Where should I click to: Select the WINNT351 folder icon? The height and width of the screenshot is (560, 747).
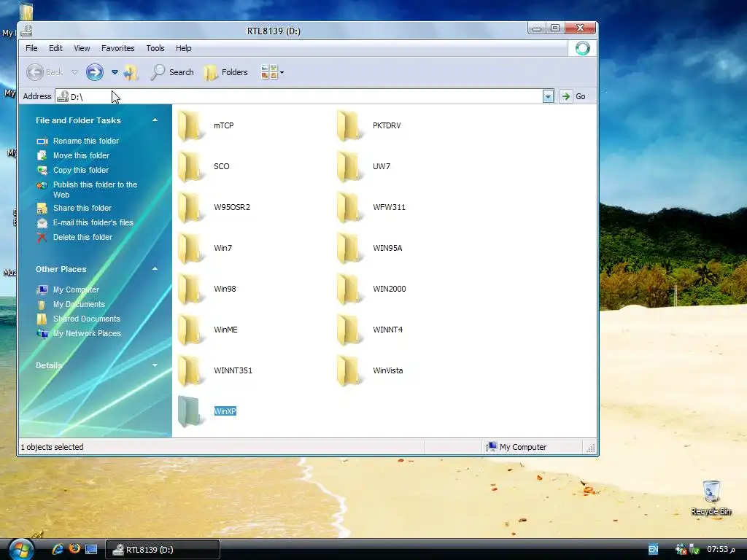190,370
